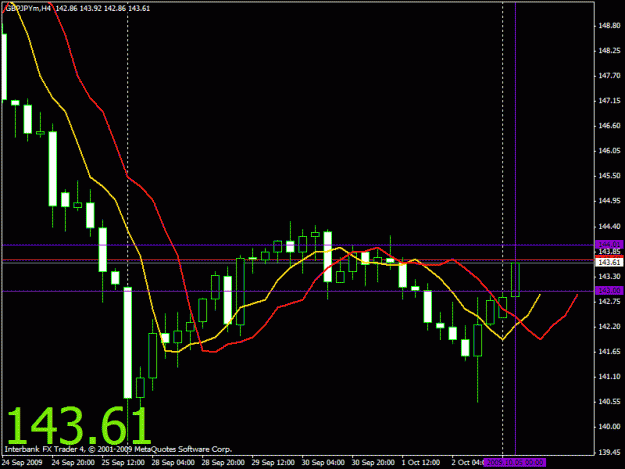Image resolution: width=625 pixels, height=469 pixels.
Task: Click the 29 Sep 12:00 time label
Action: pyautogui.click(x=273, y=463)
